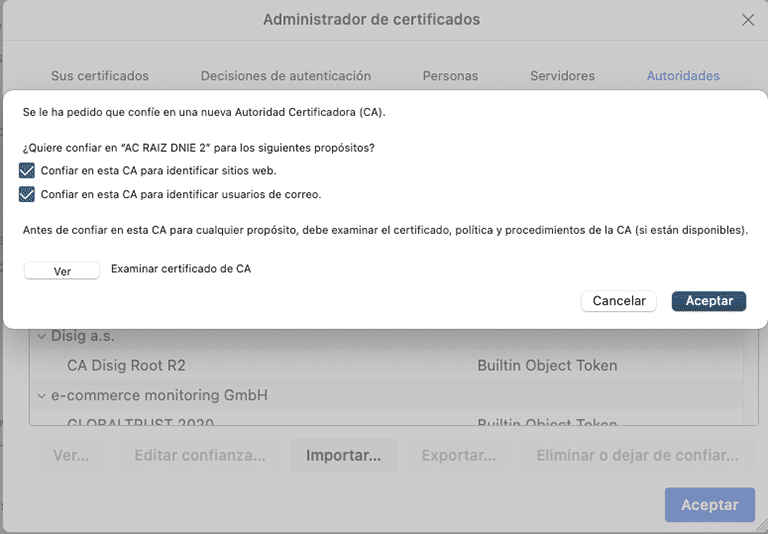The image size is (768, 534).
Task: Select the CA Disig Root R2 certificate
Action: click(x=126, y=365)
